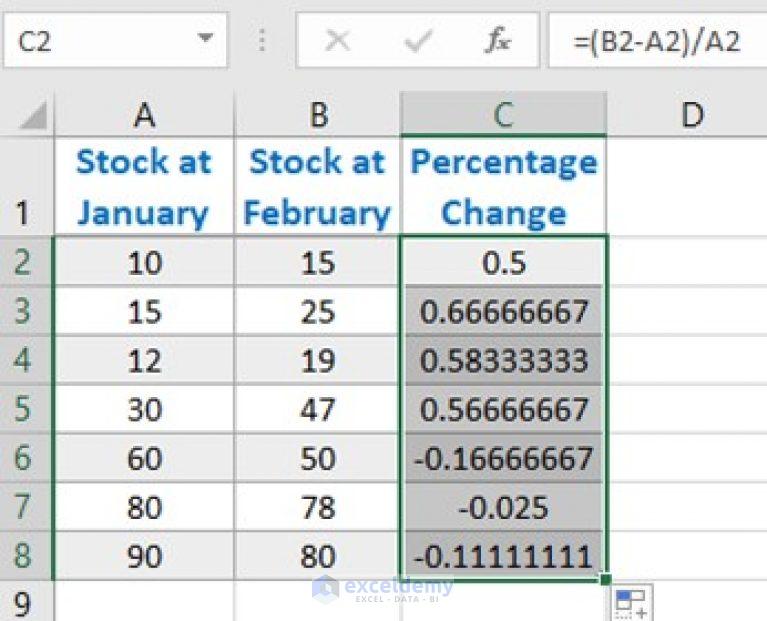The width and height of the screenshot is (767, 621).
Task: Open Insert Function fx icon
Action: pos(497,40)
